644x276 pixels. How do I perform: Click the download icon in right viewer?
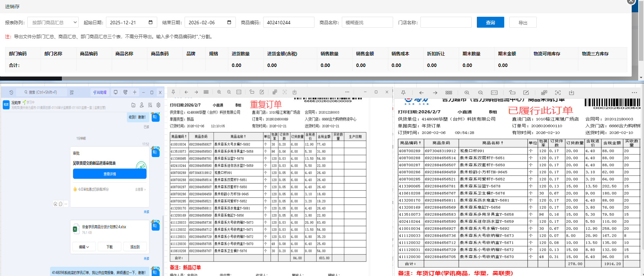click(x=571, y=93)
